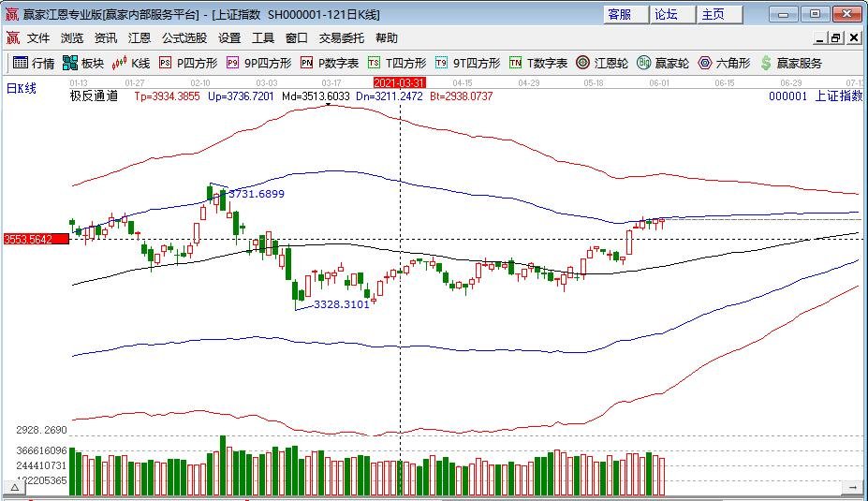
Task: Open the 交易委托 menu
Action: [342, 38]
